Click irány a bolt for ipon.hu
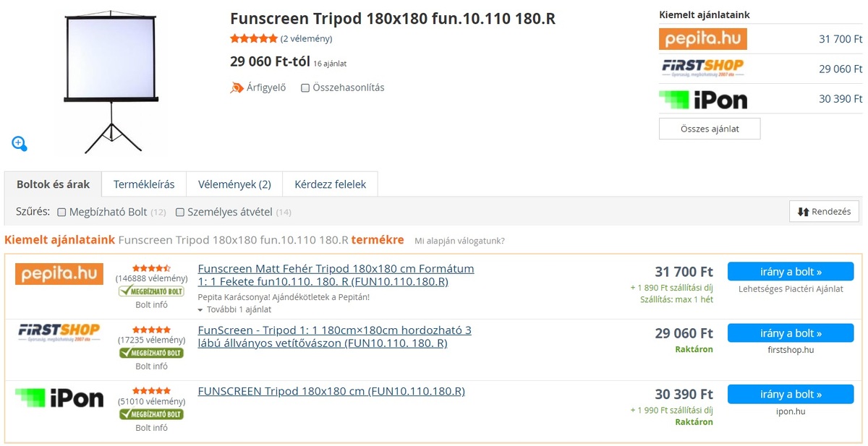Viewport: 868px width, 446px height. [x=791, y=395]
